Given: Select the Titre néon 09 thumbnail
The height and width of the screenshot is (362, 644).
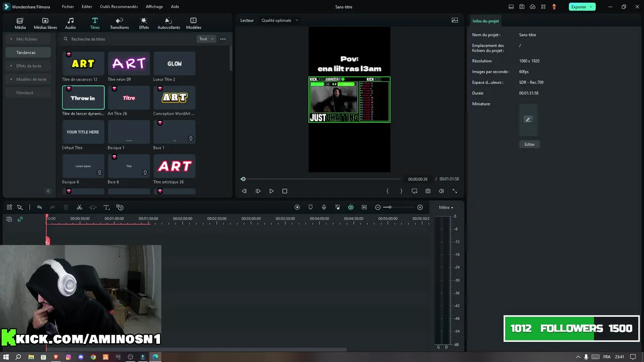Looking at the screenshot, I should pos(129,63).
